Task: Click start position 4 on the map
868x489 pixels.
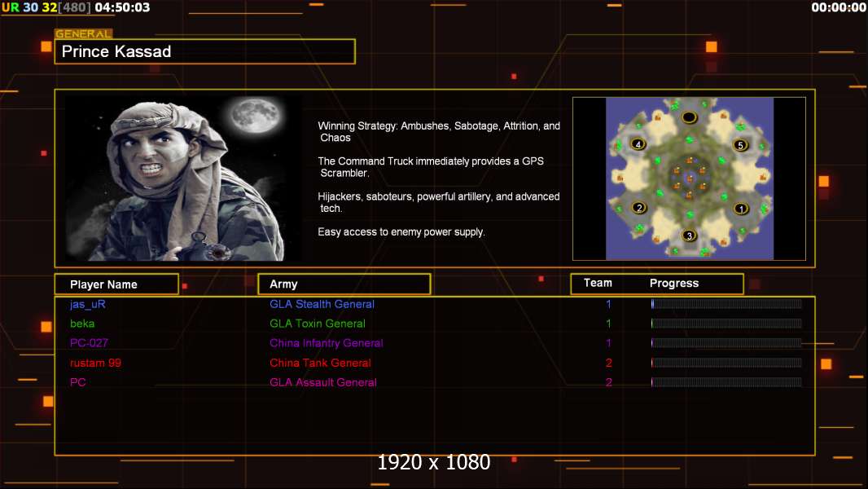Action: pyautogui.click(x=638, y=144)
